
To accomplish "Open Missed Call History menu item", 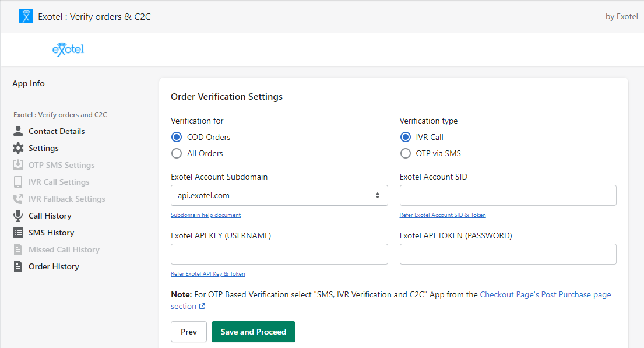I will 64,249.
